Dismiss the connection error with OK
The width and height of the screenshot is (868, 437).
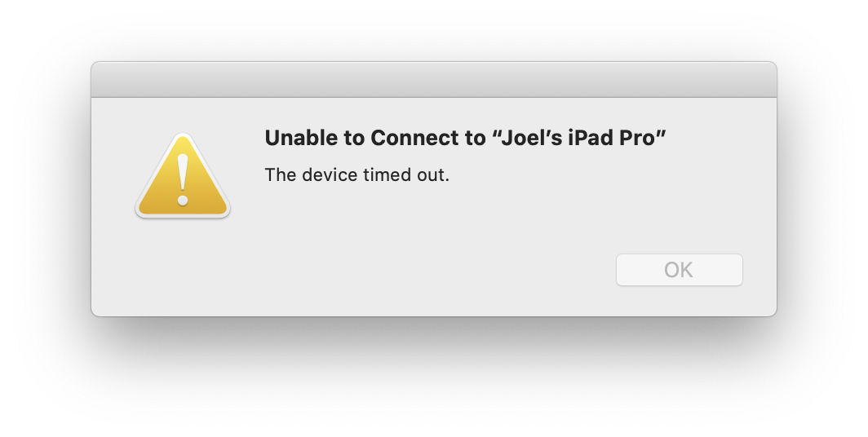pos(680,270)
